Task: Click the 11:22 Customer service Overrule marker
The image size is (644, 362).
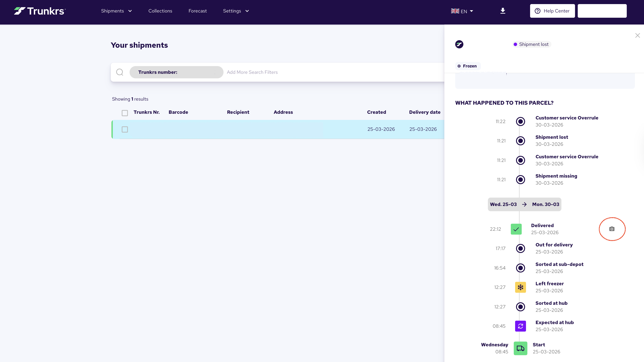Action: pos(521,121)
